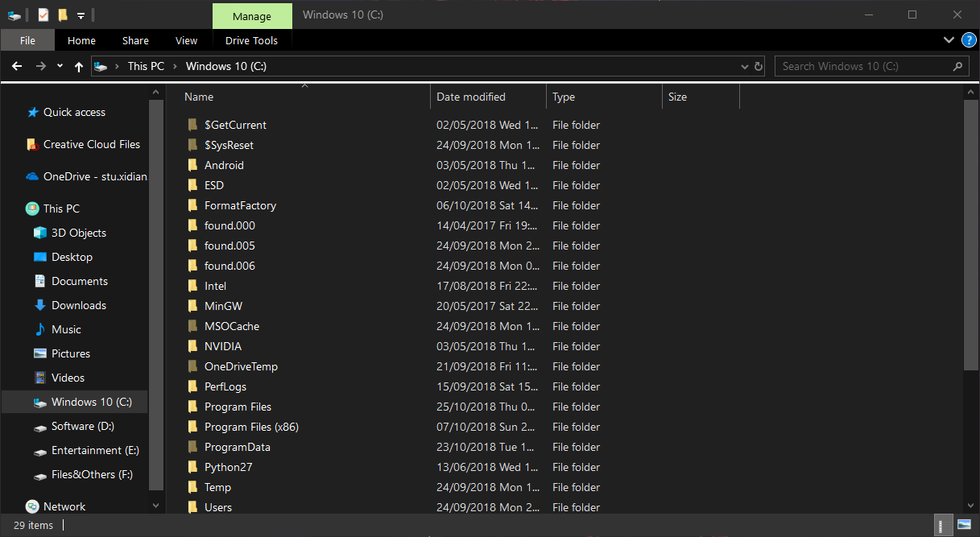The width and height of the screenshot is (980, 537).
Task: Expand the ribbon with chevron arrow
Action: (948, 40)
